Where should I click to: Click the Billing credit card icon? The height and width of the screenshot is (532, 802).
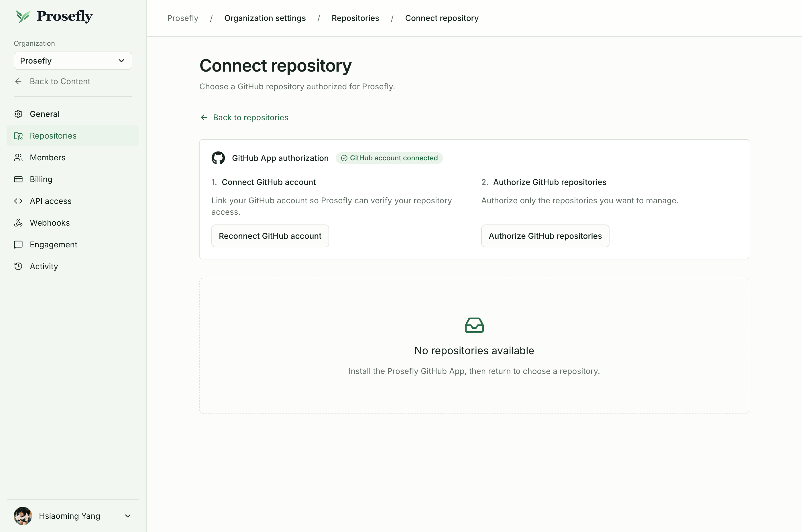[18, 179]
